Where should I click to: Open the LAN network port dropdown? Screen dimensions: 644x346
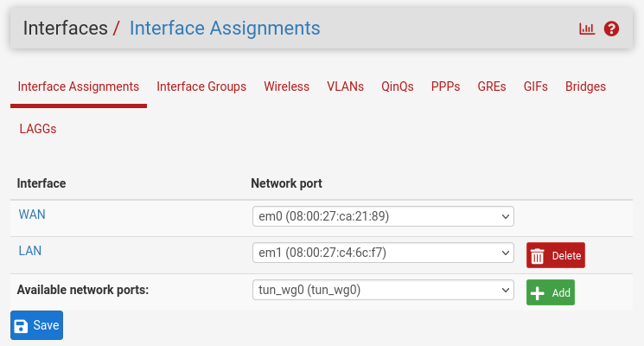[x=383, y=253]
